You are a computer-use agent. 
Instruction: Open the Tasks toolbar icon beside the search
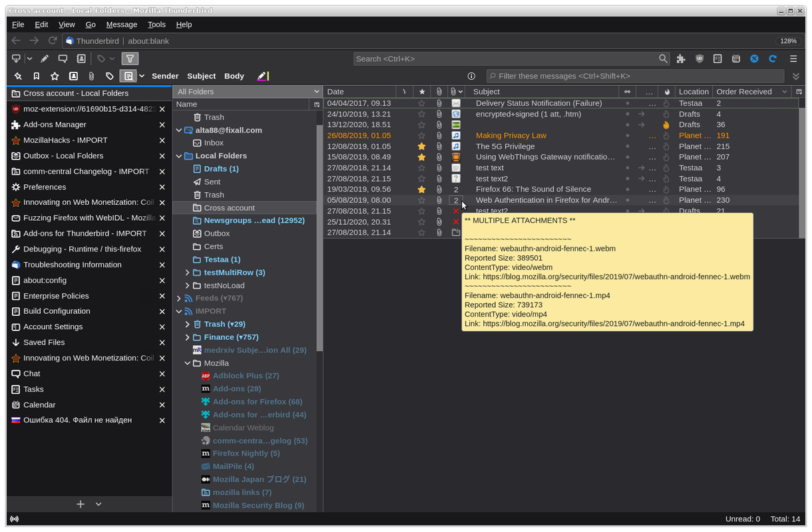click(x=717, y=59)
